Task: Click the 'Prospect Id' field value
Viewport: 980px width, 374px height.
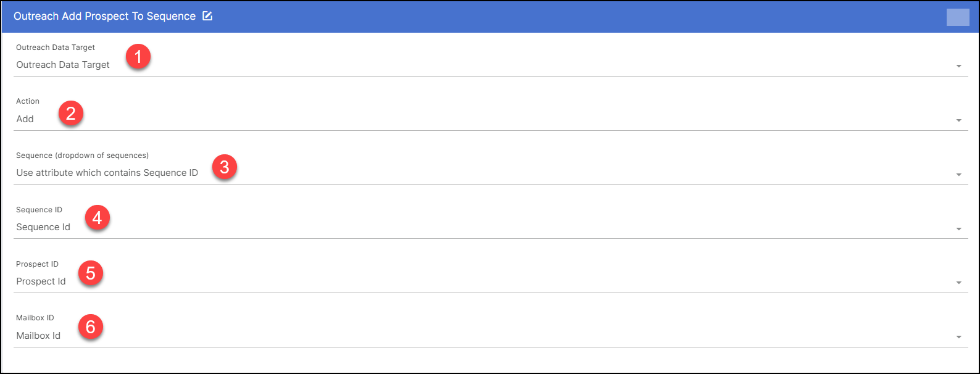Action: (x=41, y=281)
